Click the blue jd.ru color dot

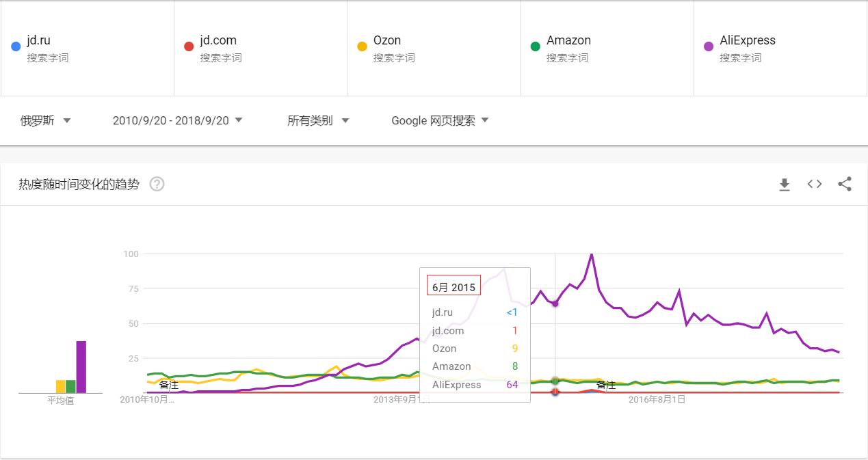pos(16,46)
